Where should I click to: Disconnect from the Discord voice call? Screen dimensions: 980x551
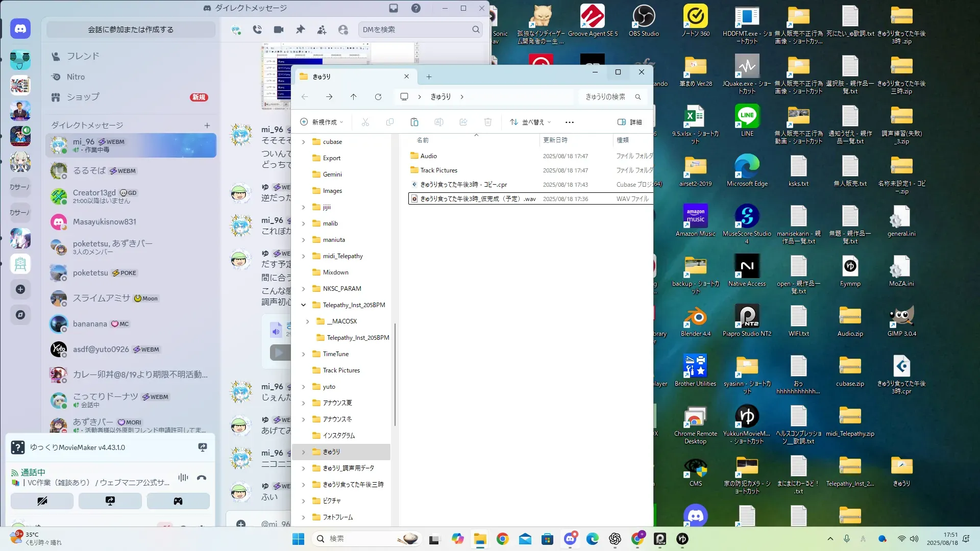[x=202, y=478]
